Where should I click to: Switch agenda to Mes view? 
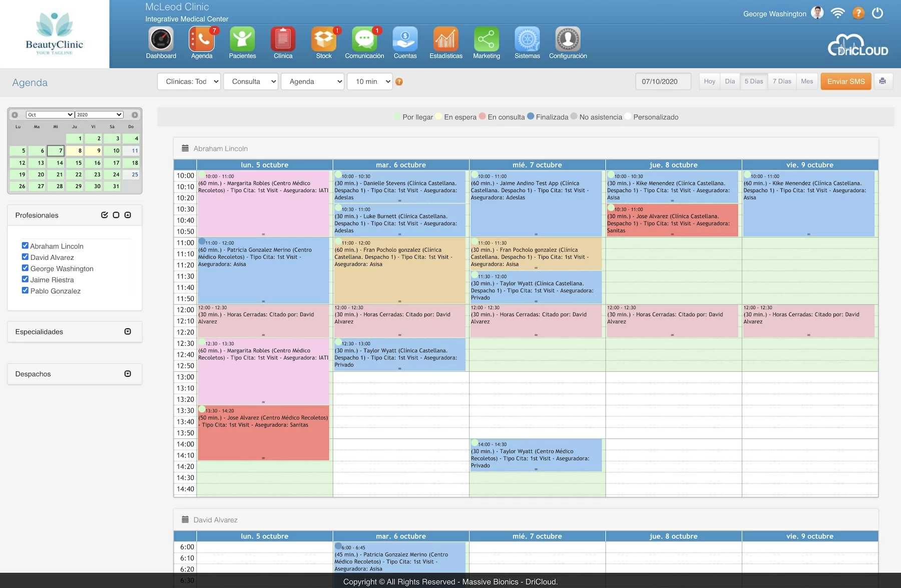[x=807, y=81]
